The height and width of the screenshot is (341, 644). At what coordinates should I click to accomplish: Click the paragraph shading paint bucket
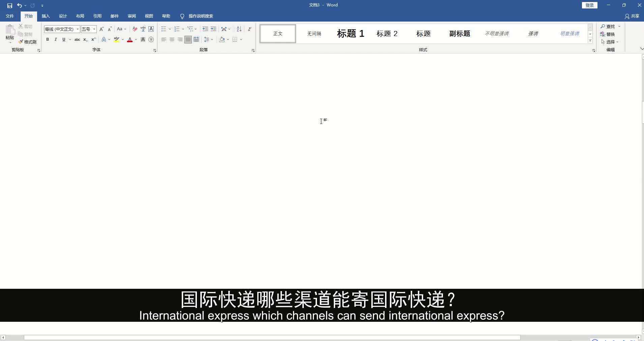222,39
